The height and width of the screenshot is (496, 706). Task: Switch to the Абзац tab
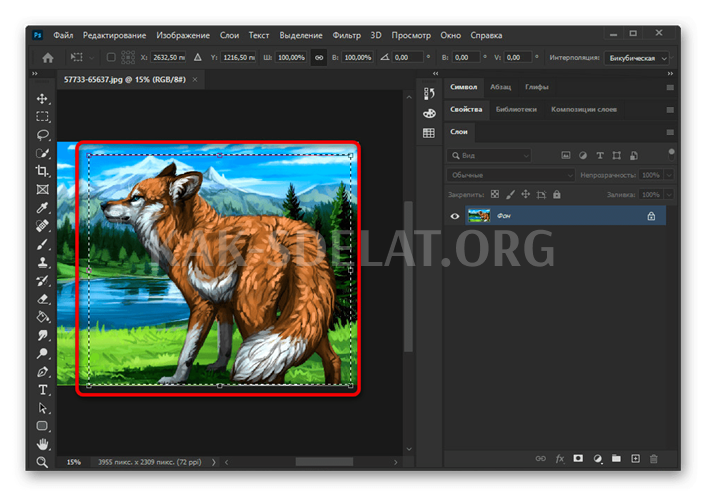point(500,87)
